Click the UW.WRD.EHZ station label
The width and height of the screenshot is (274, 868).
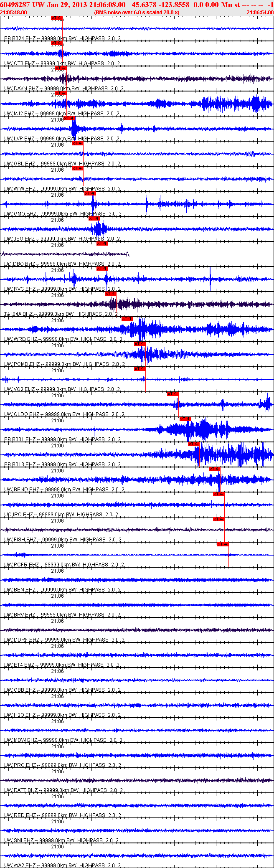(x=21, y=339)
